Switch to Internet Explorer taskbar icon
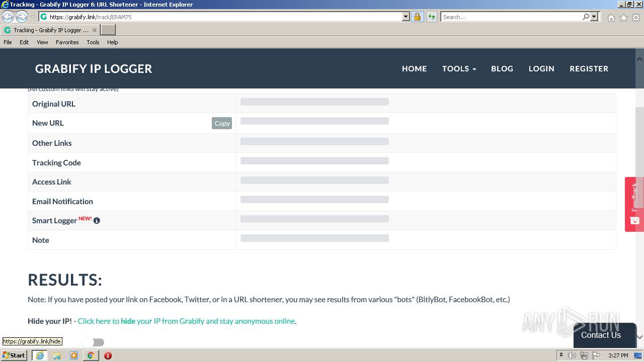The width and height of the screenshot is (644, 362). coord(40,355)
